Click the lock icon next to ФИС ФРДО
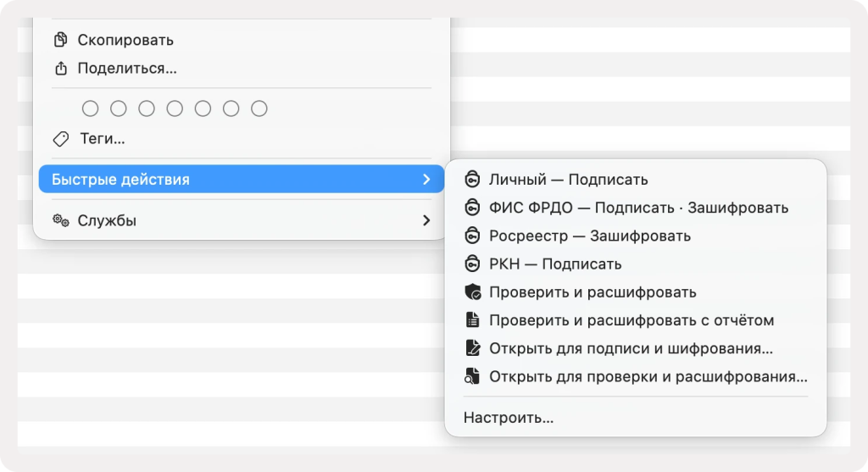 pos(472,208)
